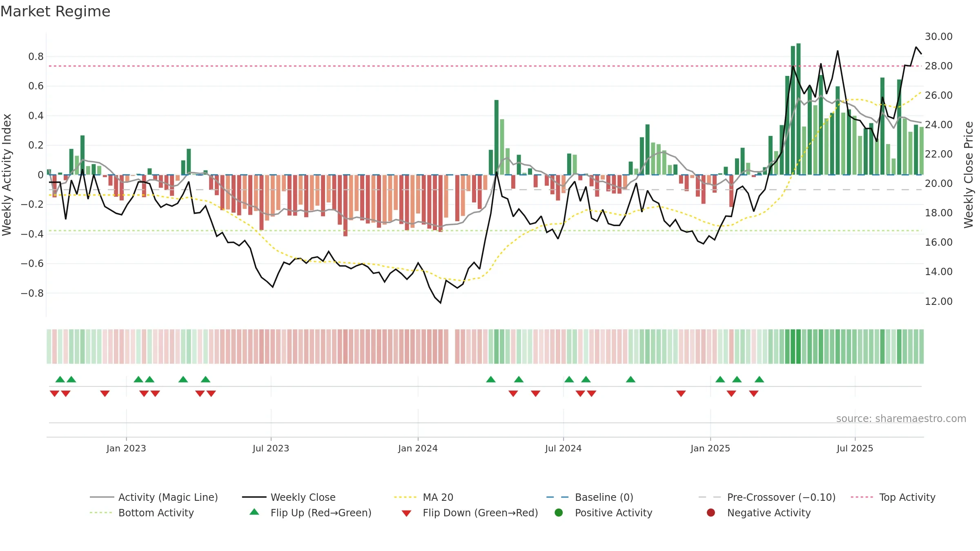Click the gray Magic Line swatch in legend

[x=102, y=497]
